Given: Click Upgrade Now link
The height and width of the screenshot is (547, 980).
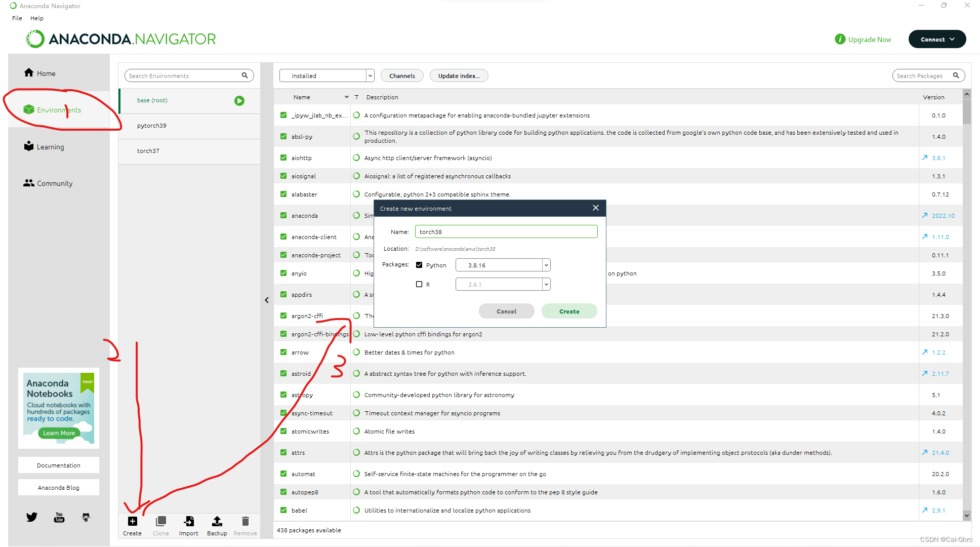Looking at the screenshot, I should (x=870, y=40).
